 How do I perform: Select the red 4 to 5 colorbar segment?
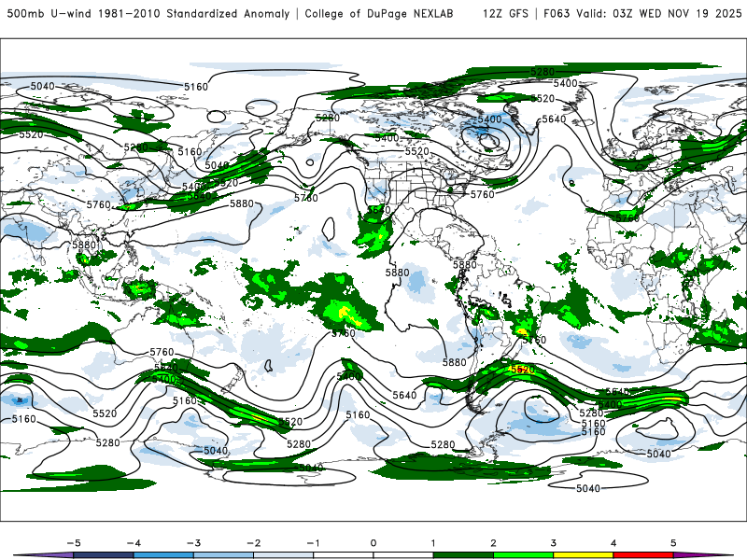(643, 555)
